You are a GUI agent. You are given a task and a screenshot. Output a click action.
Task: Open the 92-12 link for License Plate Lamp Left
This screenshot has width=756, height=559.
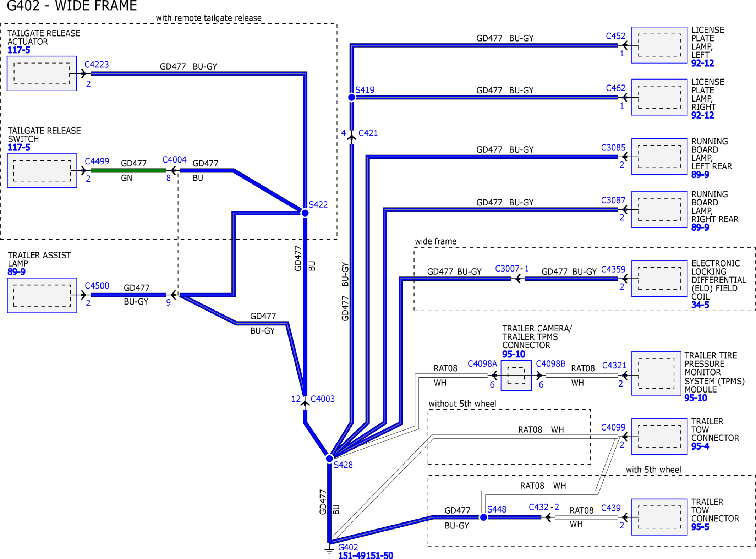[702, 63]
